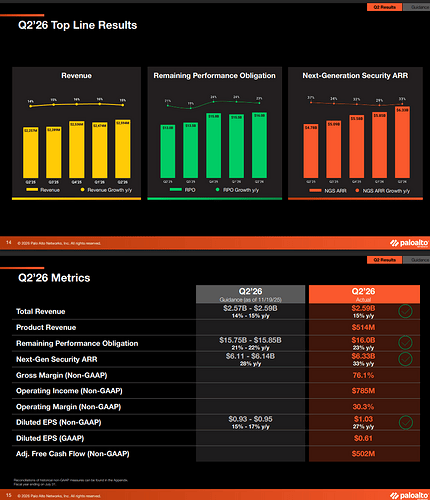430x500 pixels.
Task: Click the Q2'26 Metrics heading
Action: tap(54, 278)
